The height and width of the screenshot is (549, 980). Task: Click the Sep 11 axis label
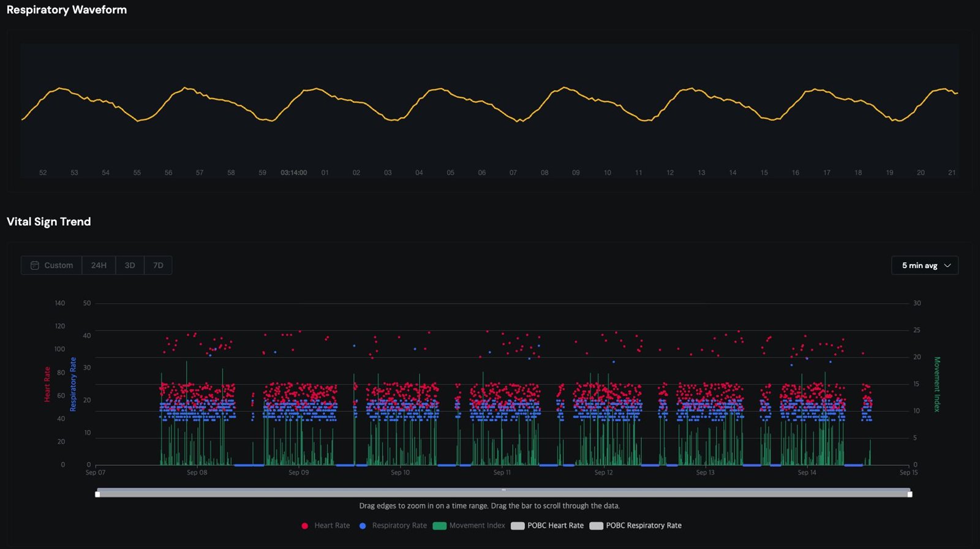coord(502,472)
